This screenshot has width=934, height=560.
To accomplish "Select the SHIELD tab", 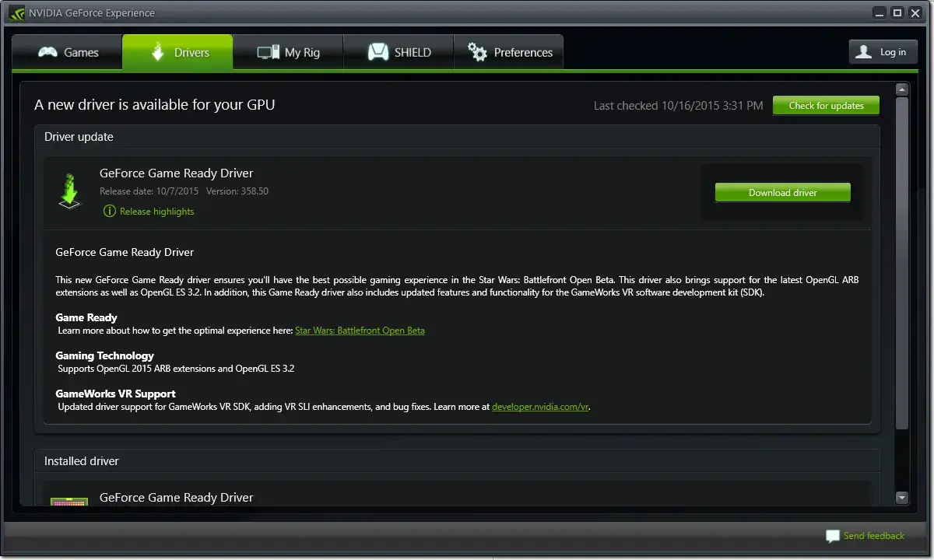I will click(399, 52).
